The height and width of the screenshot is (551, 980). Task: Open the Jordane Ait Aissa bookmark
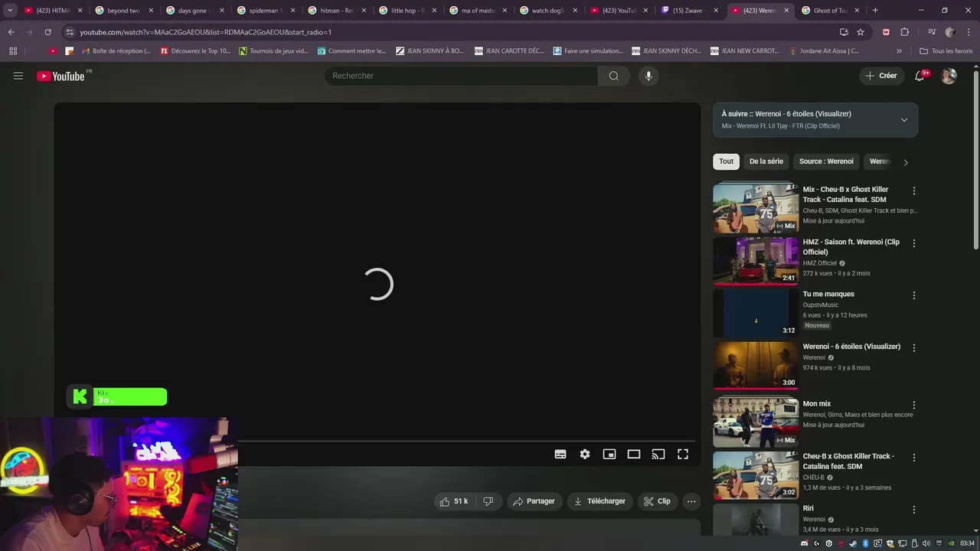point(824,51)
